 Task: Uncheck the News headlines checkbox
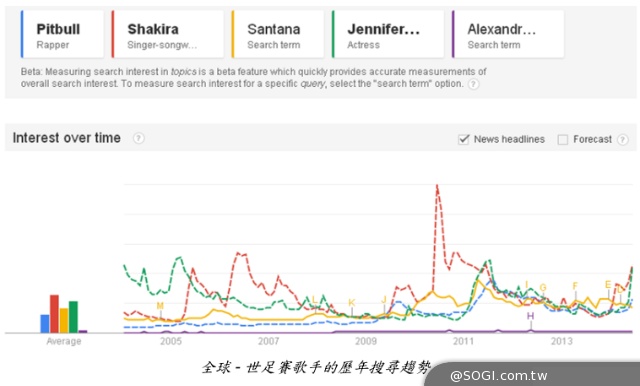(464, 140)
